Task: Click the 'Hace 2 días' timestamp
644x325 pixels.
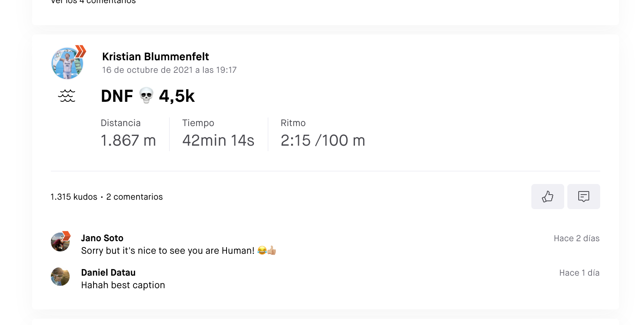Action: click(x=577, y=238)
